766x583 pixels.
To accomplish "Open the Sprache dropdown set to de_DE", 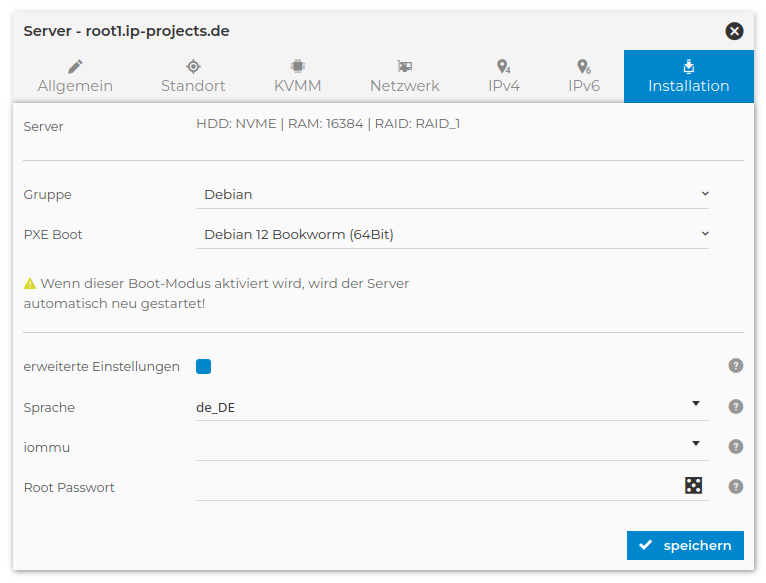I will (x=452, y=407).
